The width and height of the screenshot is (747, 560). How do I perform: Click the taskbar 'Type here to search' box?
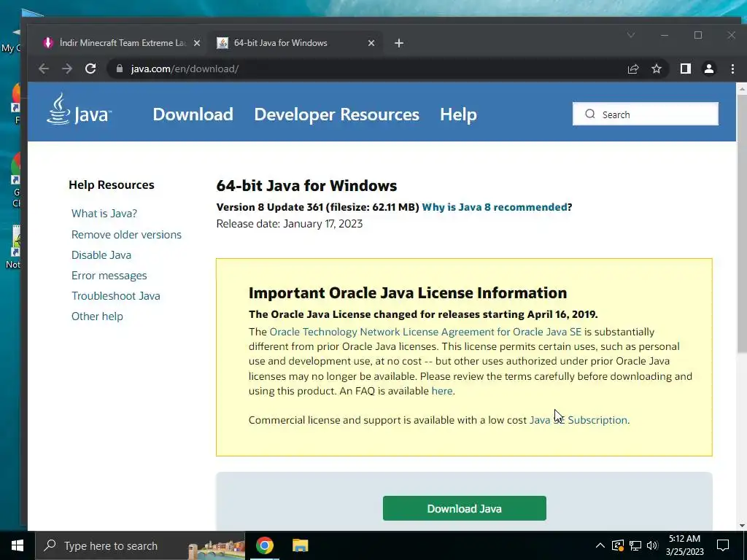(x=141, y=545)
